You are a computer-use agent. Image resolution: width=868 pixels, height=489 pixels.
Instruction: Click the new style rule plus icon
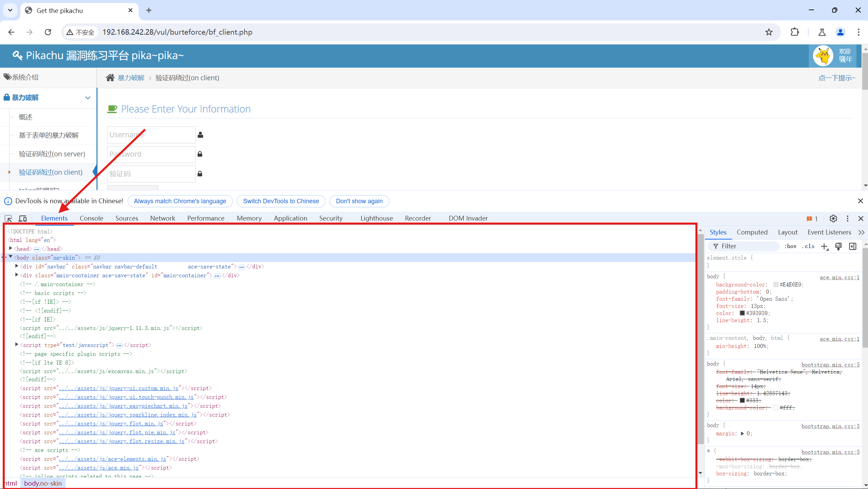click(824, 246)
